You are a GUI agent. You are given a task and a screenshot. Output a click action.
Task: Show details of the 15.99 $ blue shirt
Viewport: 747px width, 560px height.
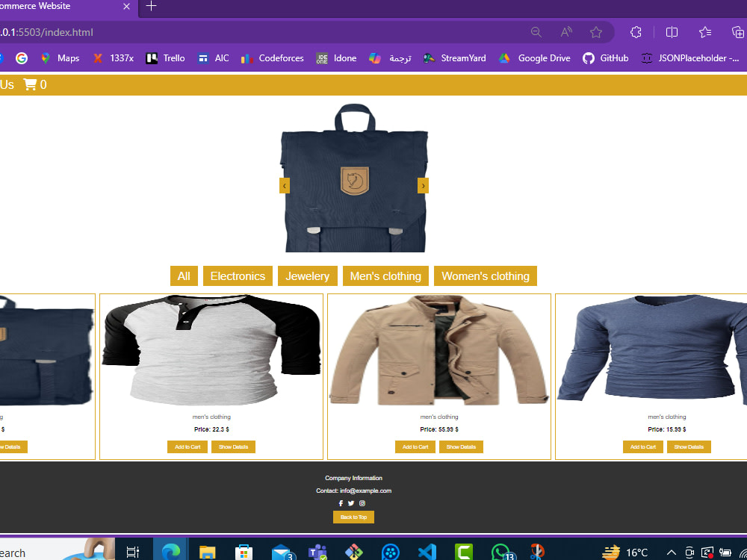tap(689, 447)
